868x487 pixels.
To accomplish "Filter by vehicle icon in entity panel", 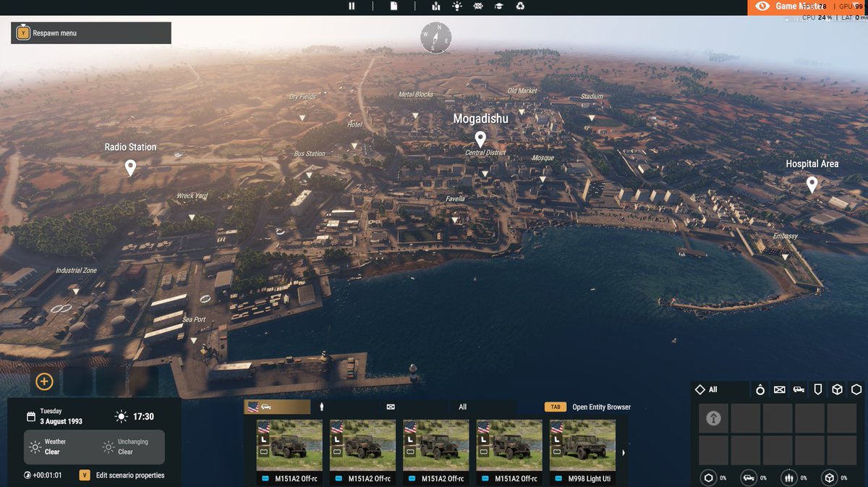I will click(x=799, y=389).
